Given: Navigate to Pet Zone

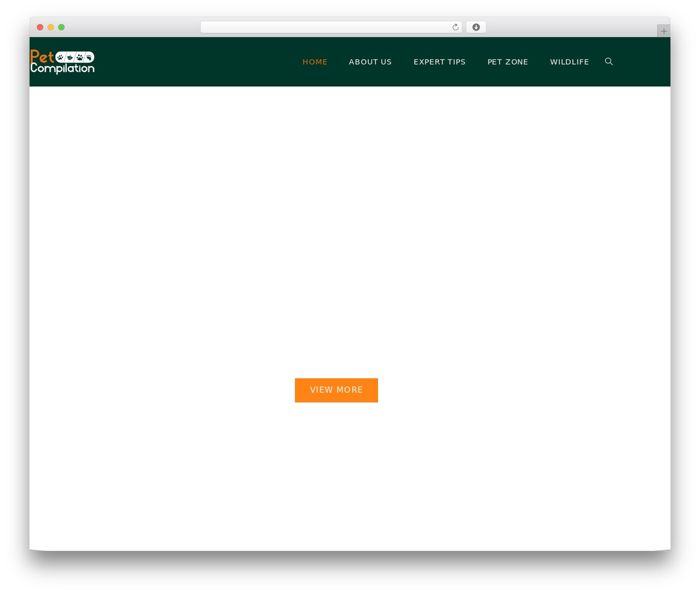Looking at the screenshot, I should 508,62.
